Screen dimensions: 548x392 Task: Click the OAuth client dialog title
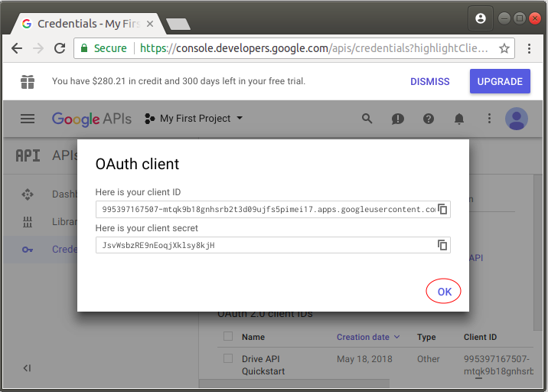point(137,164)
